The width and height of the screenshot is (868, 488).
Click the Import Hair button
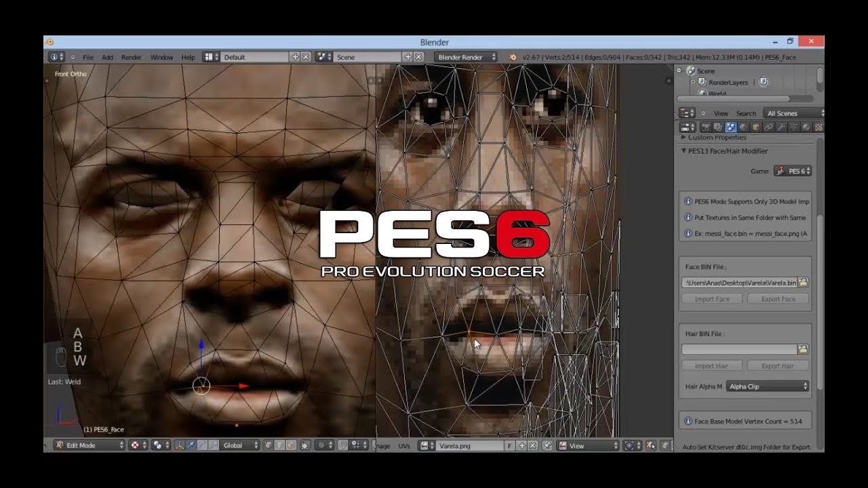[x=712, y=366]
